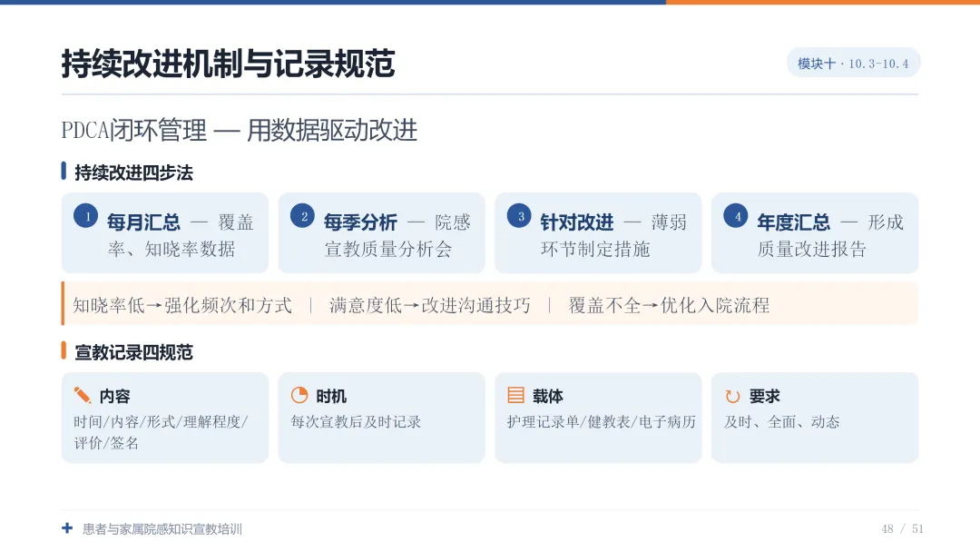
Task: Click the number 4 circle badge
Action: [736, 216]
